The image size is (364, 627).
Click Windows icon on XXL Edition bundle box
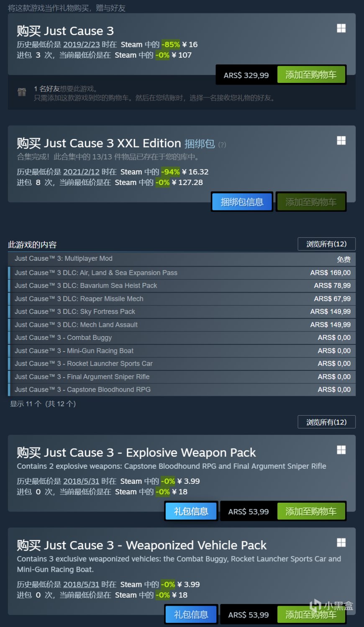pyautogui.click(x=341, y=141)
